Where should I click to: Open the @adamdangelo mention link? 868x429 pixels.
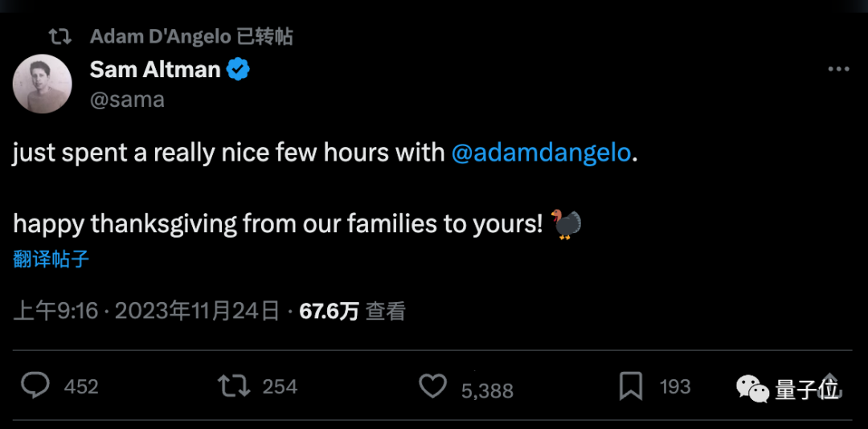[541, 153]
